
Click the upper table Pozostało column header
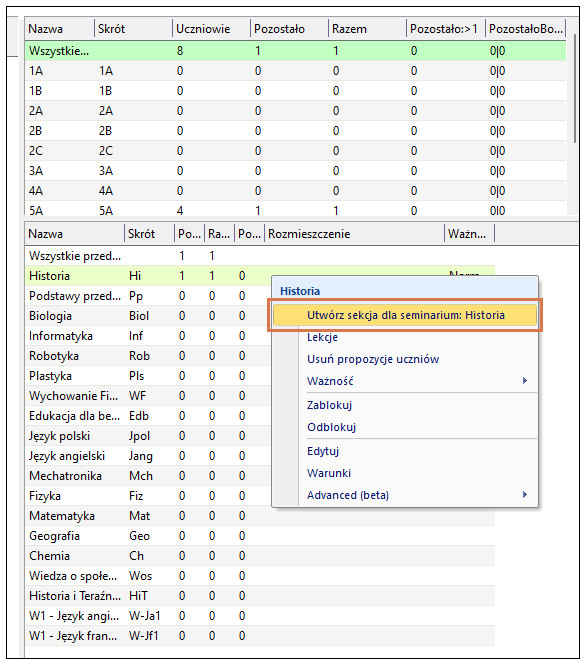pos(289,29)
